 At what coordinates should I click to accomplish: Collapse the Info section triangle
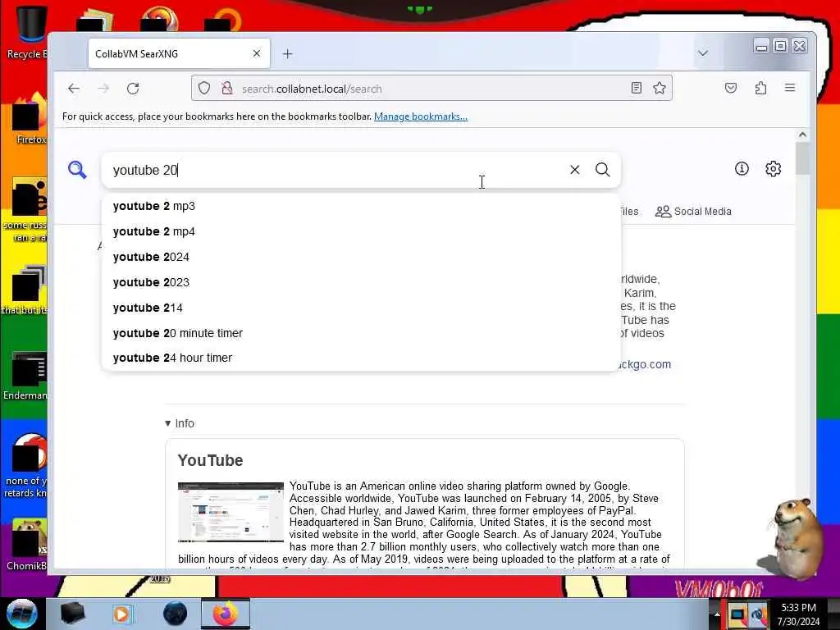tap(167, 423)
